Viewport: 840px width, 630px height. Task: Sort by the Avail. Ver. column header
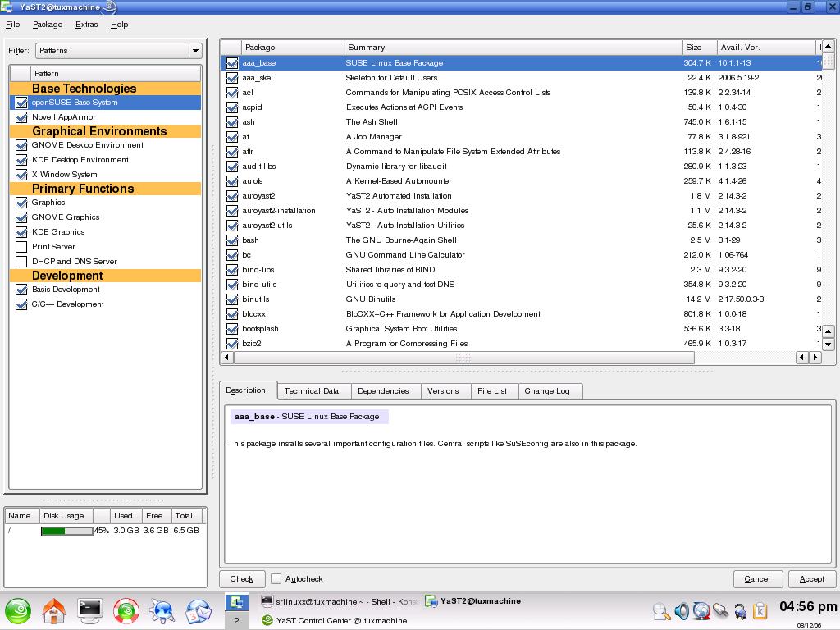tap(766, 47)
